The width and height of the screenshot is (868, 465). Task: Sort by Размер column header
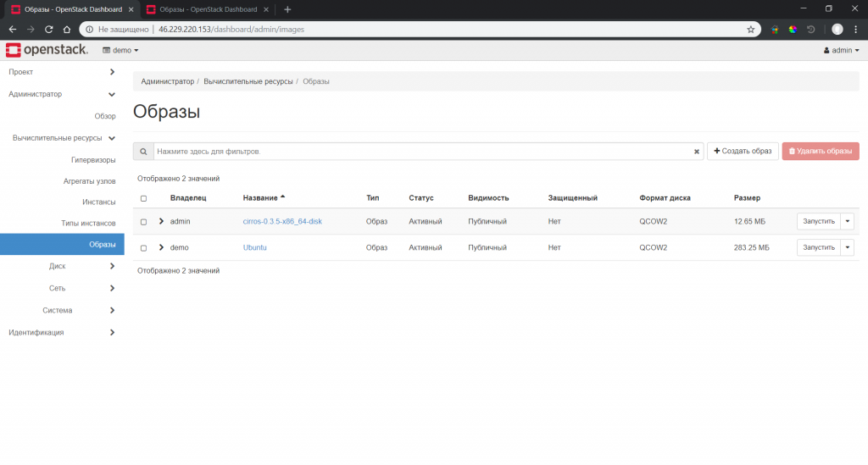747,198
